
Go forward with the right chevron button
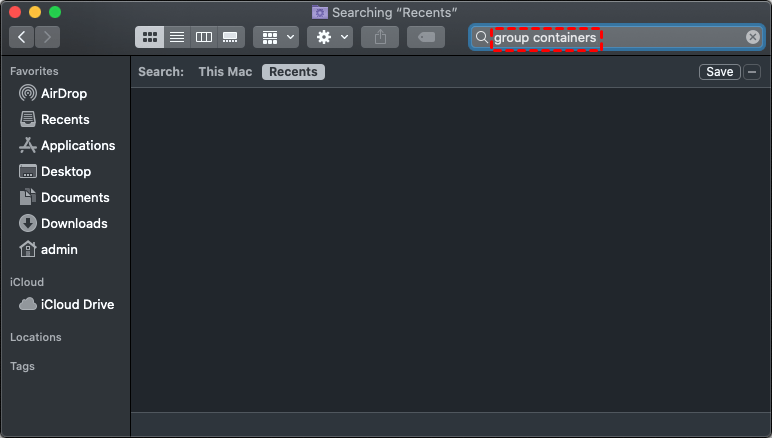(47, 37)
